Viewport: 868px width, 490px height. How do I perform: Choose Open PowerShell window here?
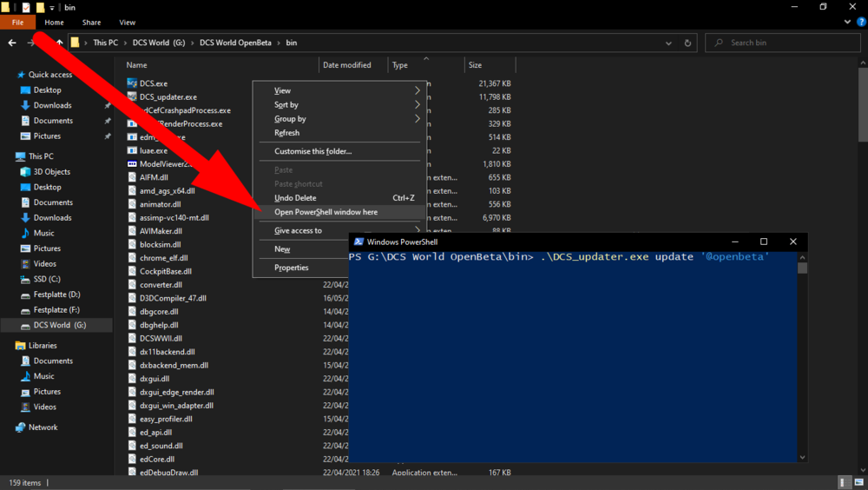click(339, 212)
